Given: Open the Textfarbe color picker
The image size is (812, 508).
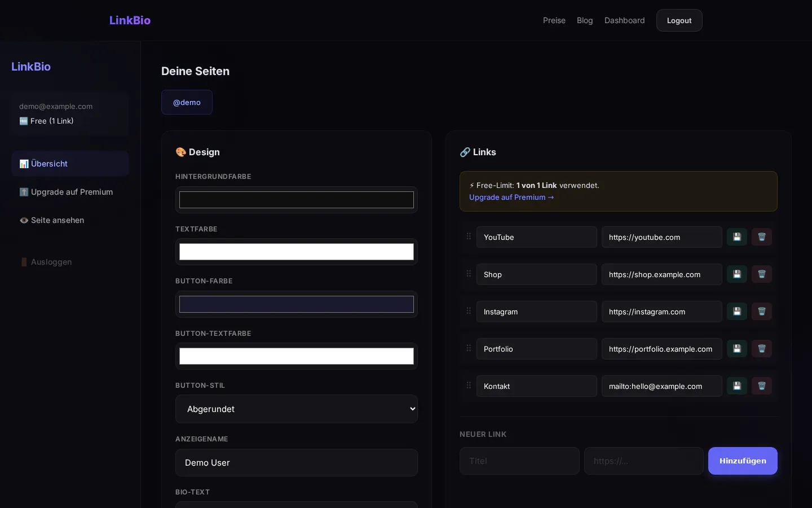Looking at the screenshot, I should click(x=297, y=252).
